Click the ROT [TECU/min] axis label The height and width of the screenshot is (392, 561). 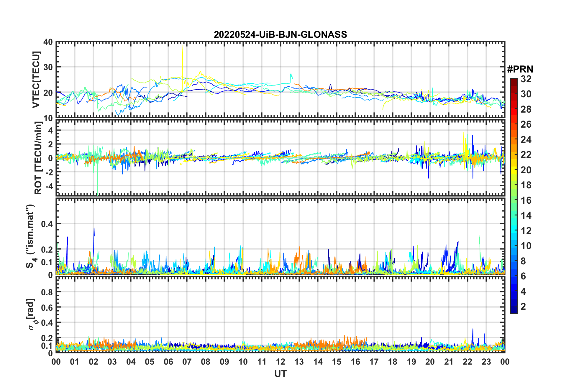coord(38,158)
